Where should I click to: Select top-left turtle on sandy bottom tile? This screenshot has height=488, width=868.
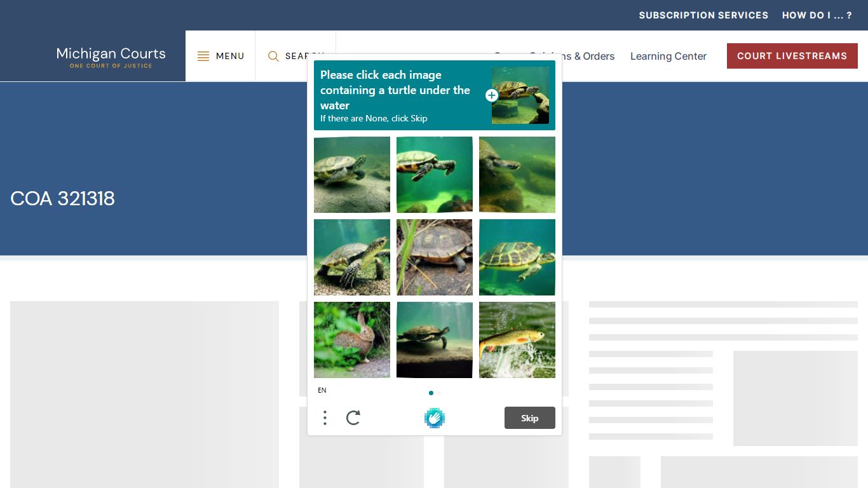coord(352,175)
